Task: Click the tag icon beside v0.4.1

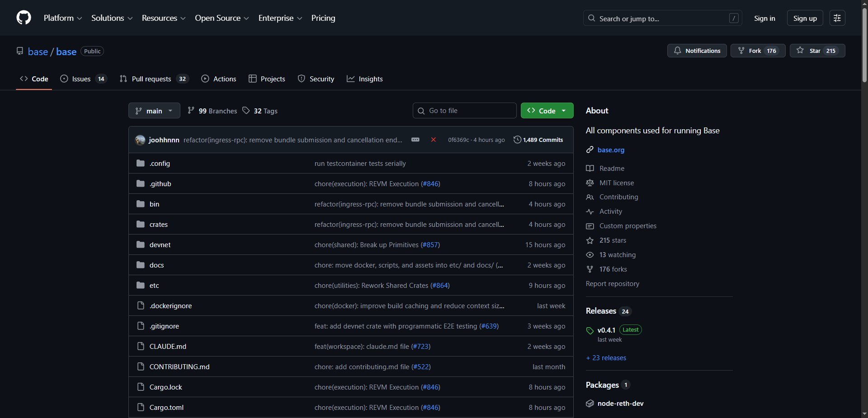Action: [x=590, y=330]
